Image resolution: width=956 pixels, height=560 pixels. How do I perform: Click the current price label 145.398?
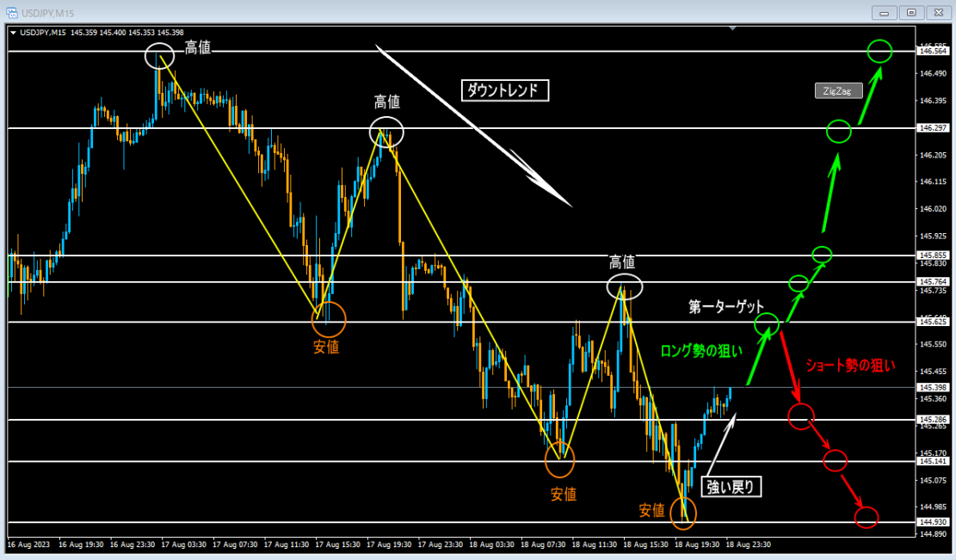pyautogui.click(x=934, y=388)
